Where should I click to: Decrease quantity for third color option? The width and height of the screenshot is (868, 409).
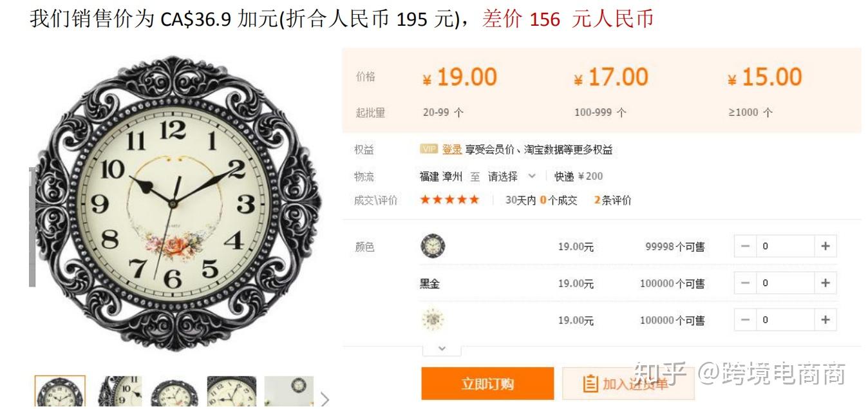(745, 319)
